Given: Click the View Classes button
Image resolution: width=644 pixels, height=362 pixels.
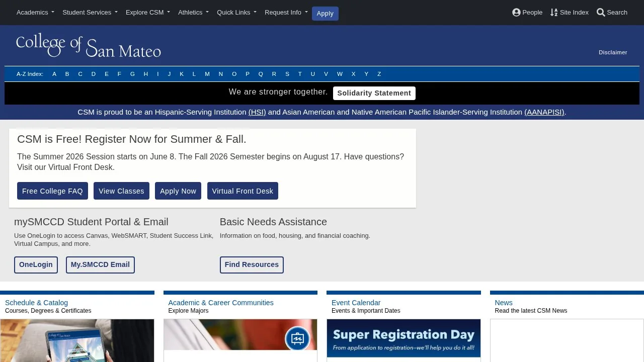Looking at the screenshot, I should pos(121,191).
